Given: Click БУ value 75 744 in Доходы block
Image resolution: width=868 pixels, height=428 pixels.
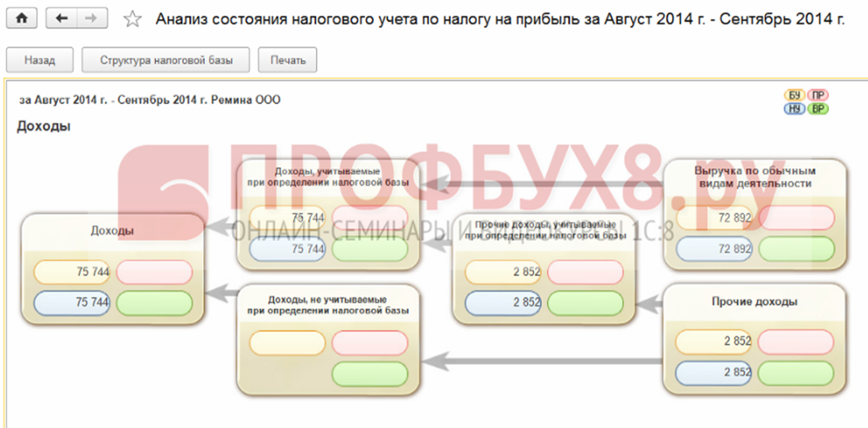Looking at the screenshot, I should click(73, 272).
